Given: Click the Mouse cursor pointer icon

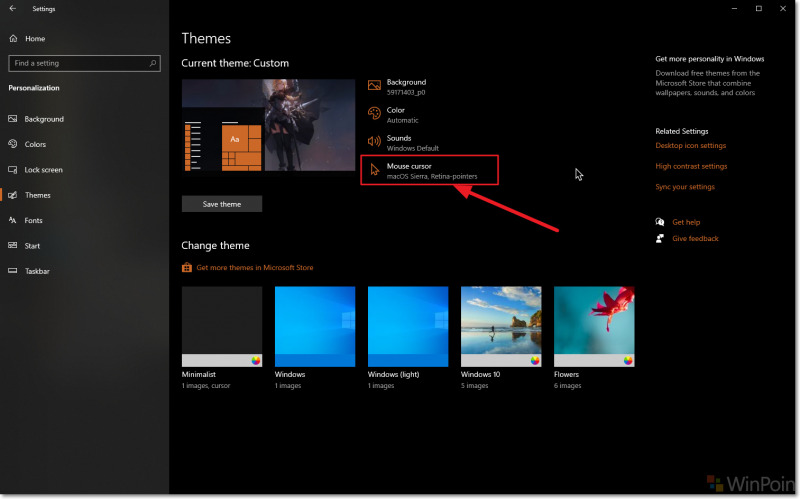Looking at the screenshot, I should [x=374, y=170].
